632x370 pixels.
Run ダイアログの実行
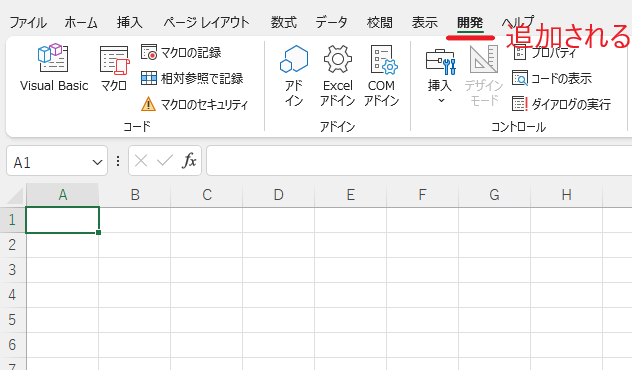pos(561,104)
